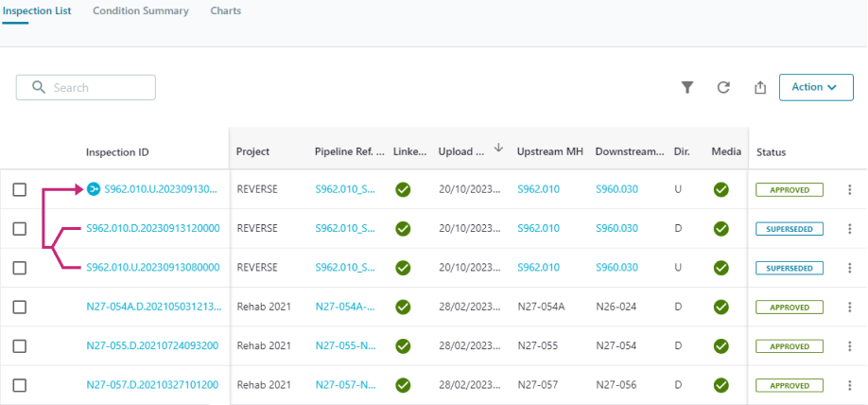
Task: Check the box for N27-057 inspection
Action: point(20,385)
